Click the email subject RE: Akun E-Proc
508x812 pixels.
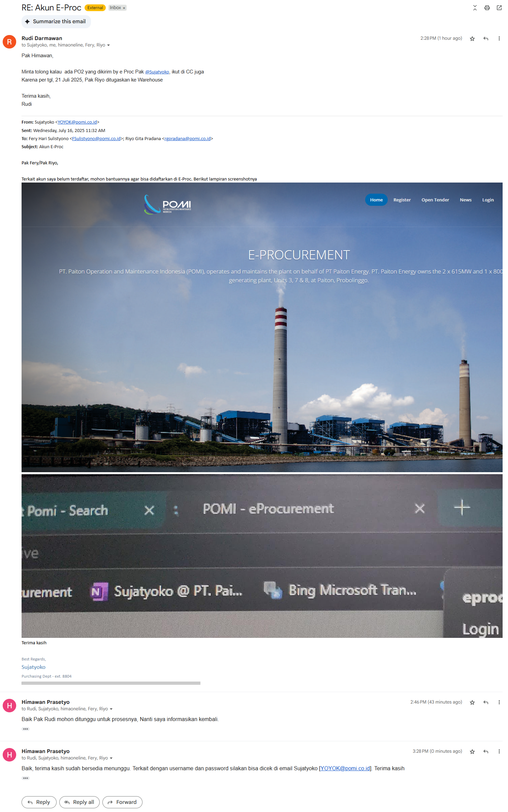click(x=51, y=8)
